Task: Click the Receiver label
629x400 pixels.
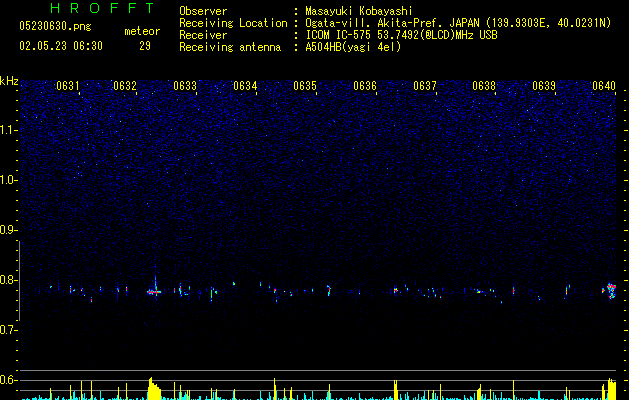Action: 203,35
